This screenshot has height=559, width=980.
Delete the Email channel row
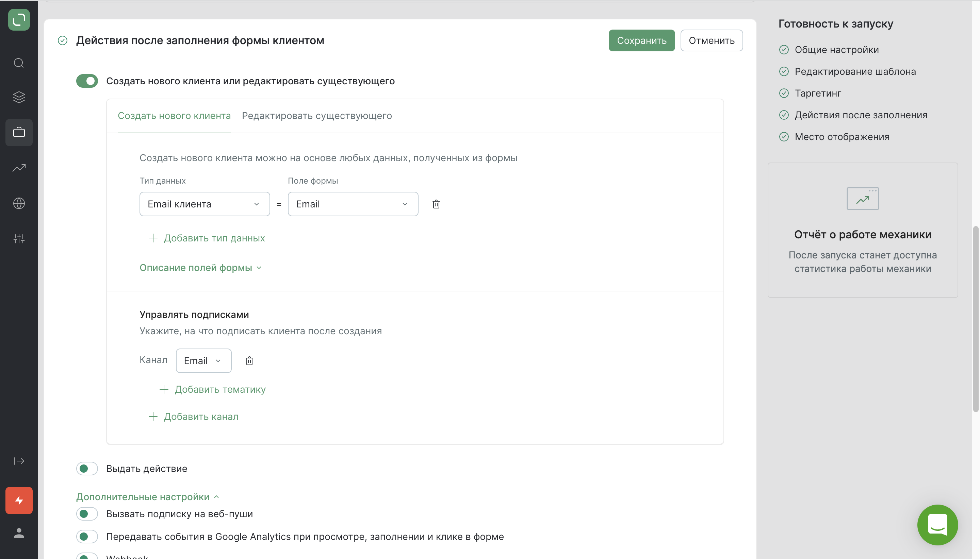pyautogui.click(x=249, y=360)
